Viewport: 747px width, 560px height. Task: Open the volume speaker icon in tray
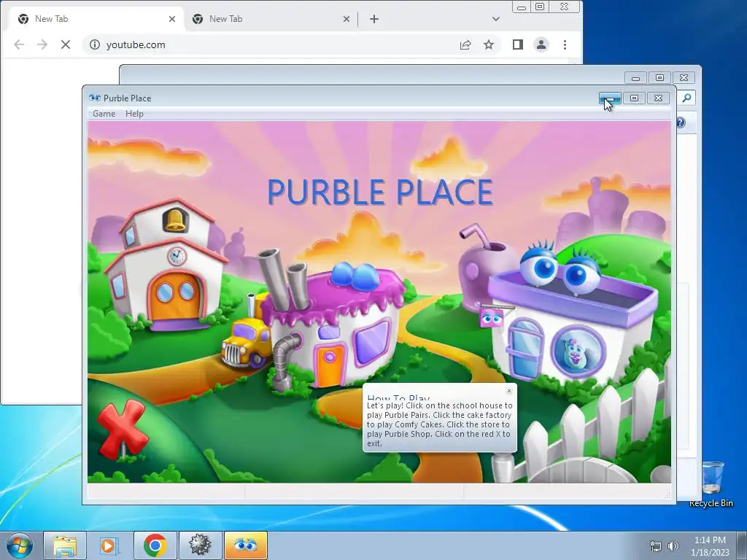pyautogui.click(x=673, y=546)
